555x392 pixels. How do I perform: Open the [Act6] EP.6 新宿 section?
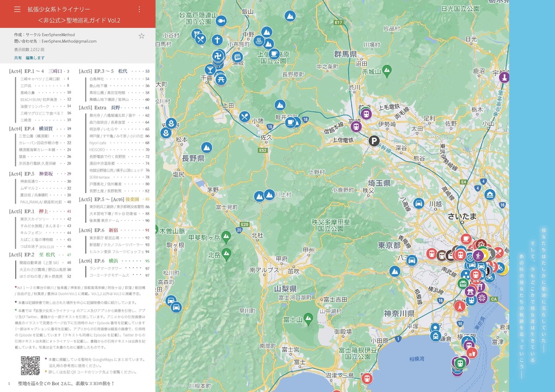pyautogui.click(x=114, y=230)
